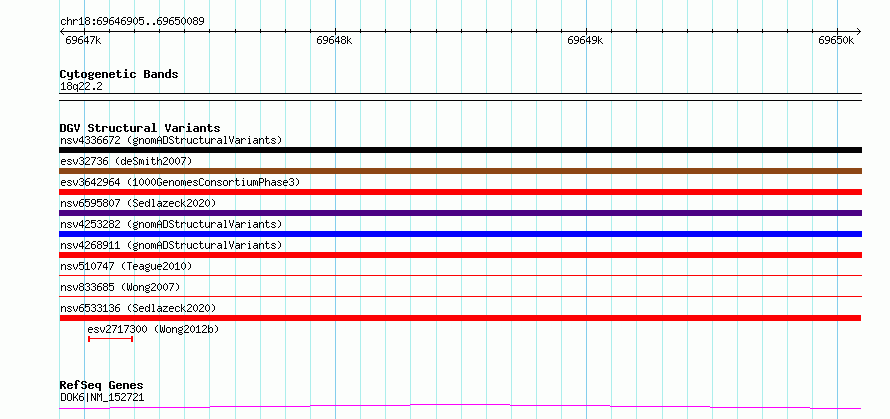The width and height of the screenshot is (890, 419).
Task: Click the chr18:69646905..69650089 region label
Action: [x=132, y=22]
